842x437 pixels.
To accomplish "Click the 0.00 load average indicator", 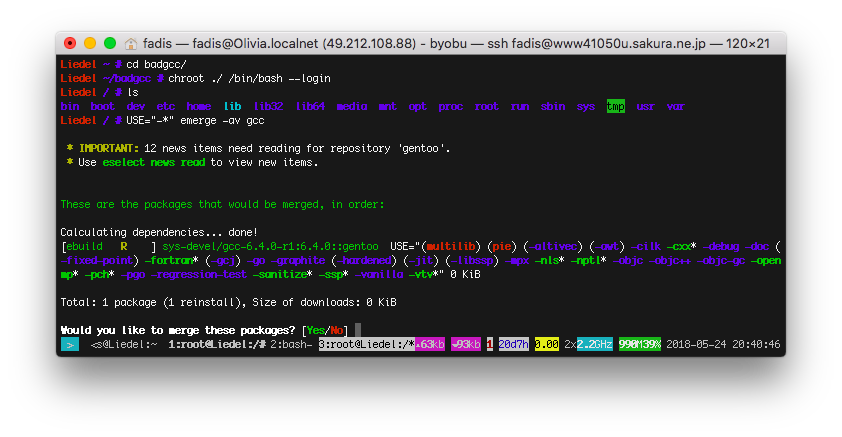I will (x=547, y=344).
